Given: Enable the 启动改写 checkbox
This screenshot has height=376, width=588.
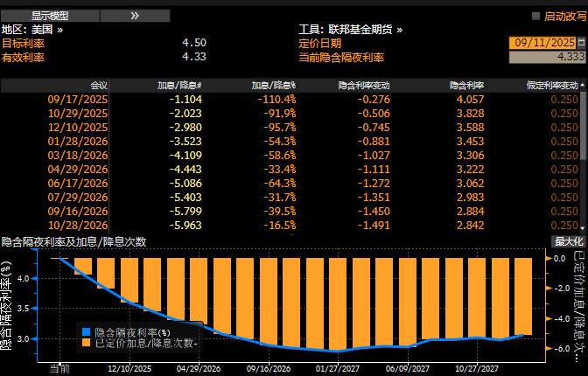Looking at the screenshot, I should [536, 16].
